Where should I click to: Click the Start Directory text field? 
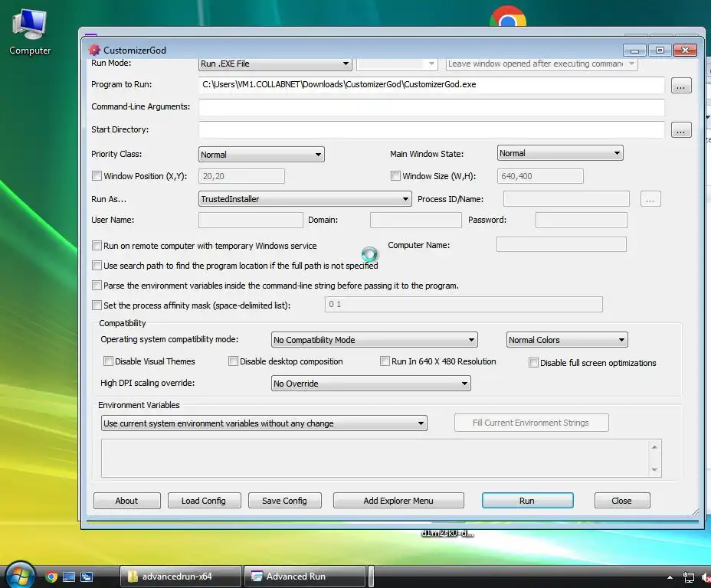431,129
